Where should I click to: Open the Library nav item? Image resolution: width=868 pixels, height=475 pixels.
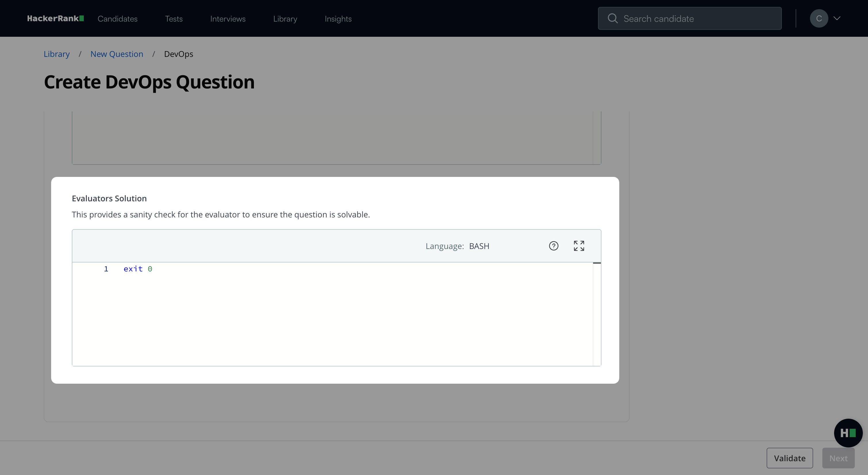(285, 19)
